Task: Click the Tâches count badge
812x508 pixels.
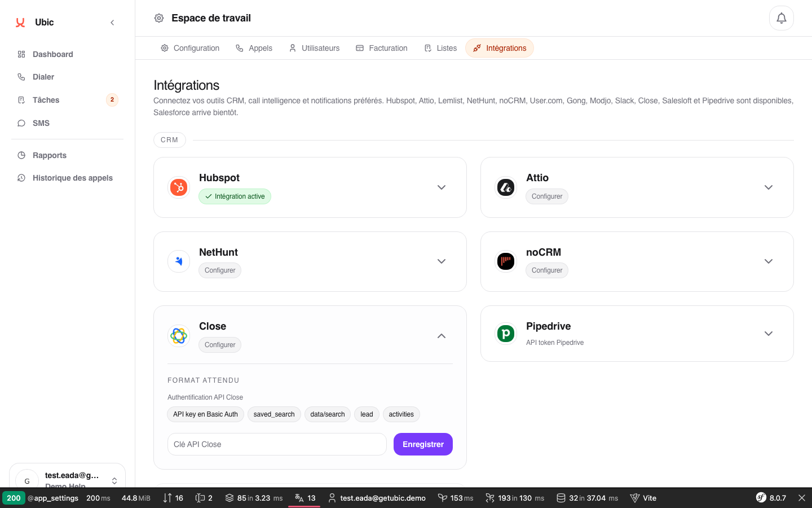Action: 112,100
